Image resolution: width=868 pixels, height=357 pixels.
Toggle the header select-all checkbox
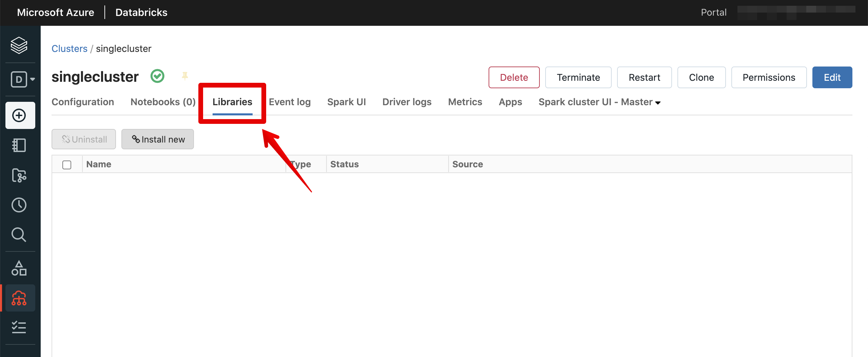(x=67, y=164)
